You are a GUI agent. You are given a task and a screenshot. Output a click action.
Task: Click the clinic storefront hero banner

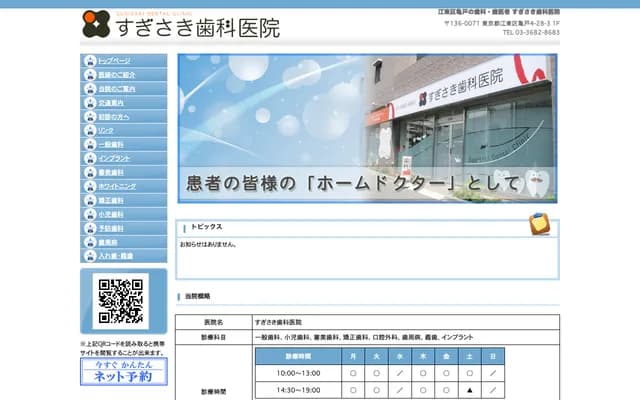(367, 128)
